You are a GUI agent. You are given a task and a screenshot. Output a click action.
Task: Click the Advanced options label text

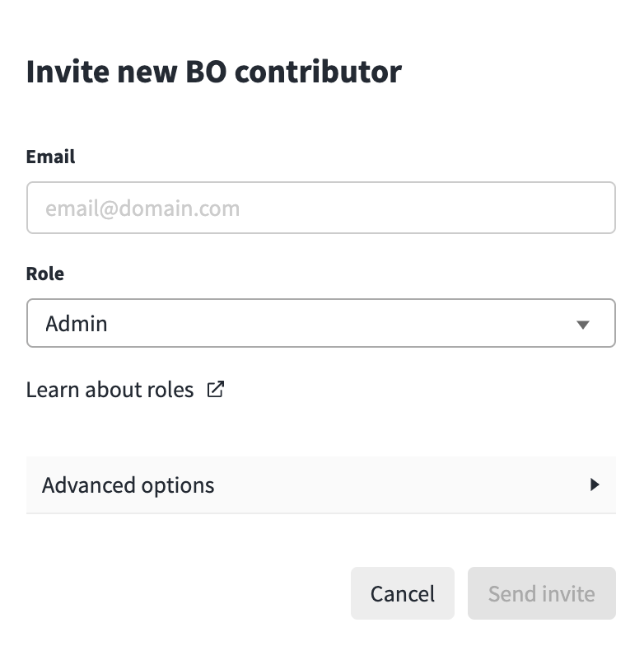(128, 485)
